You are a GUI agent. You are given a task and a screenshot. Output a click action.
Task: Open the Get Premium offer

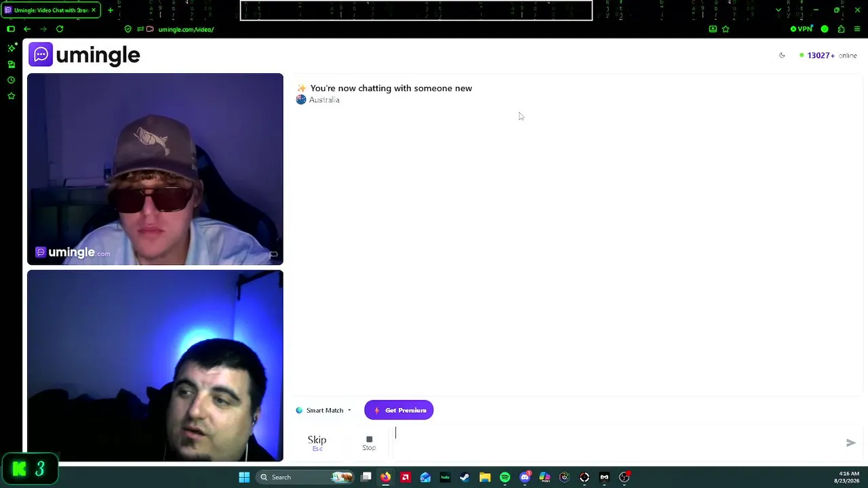[399, 410]
